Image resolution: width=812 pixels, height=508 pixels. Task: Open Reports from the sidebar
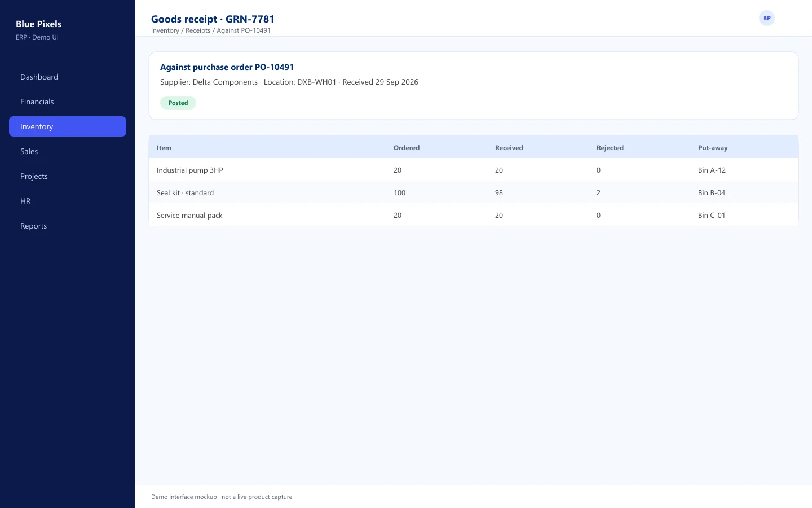point(68,226)
